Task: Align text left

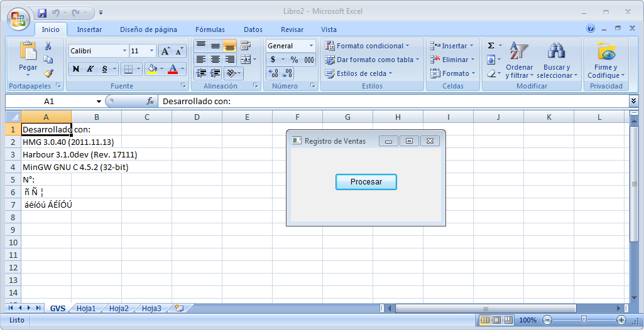Action: [x=201, y=60]
